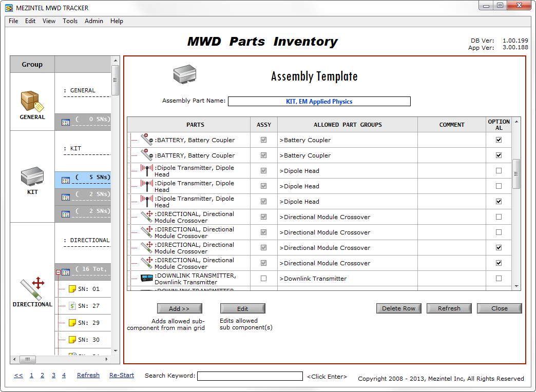The image size is (536, 392).
Task: Click the Refresh button in Assembly Template
Action: point(449,308)
